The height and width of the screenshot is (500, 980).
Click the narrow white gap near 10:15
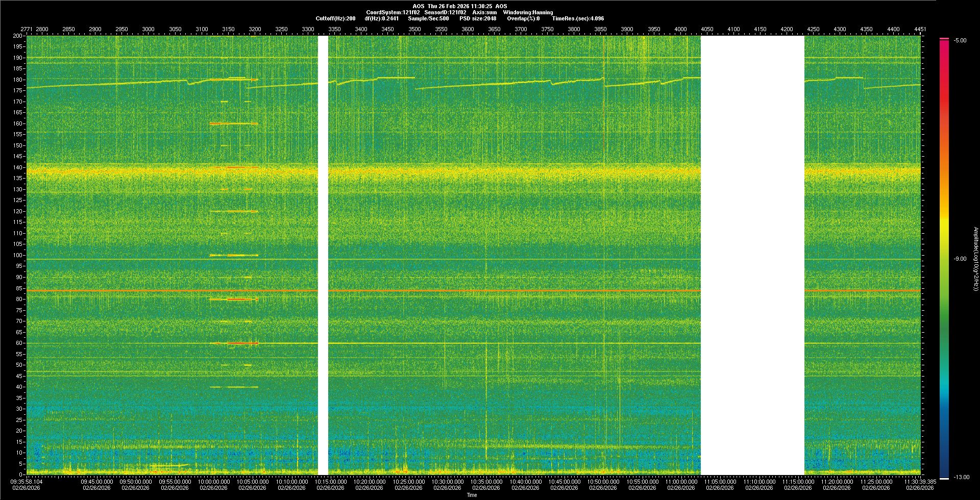pyautogui.click(x=323, y=255)
